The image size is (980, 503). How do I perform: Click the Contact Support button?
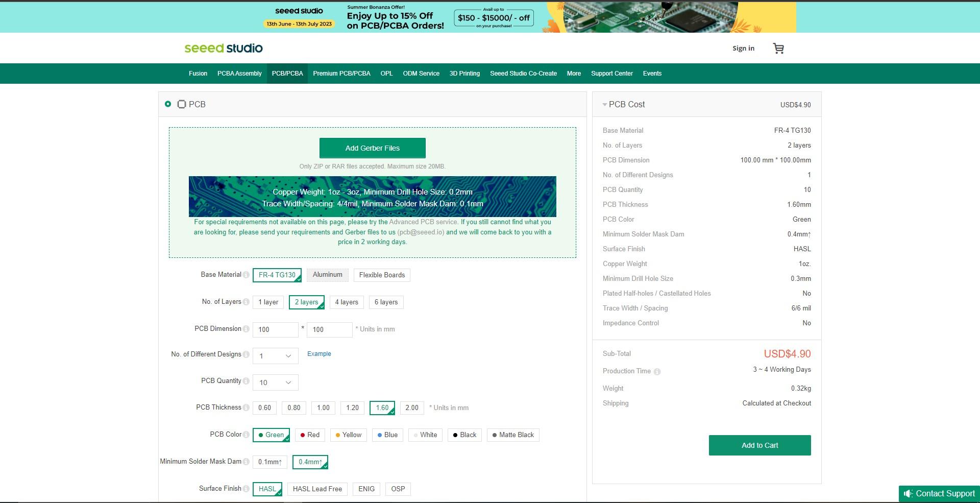(x=939, y=494)
